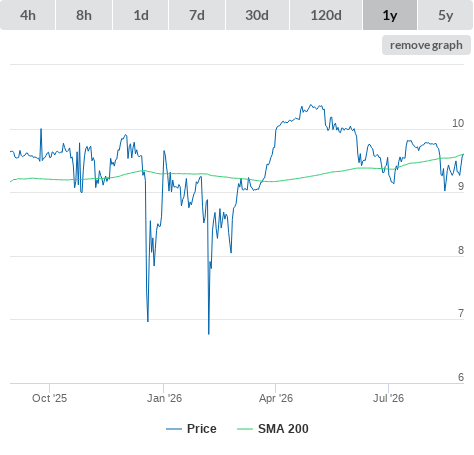The image size is (474, 455).
Task: Select the 4h time range tab
Action: 28,15
